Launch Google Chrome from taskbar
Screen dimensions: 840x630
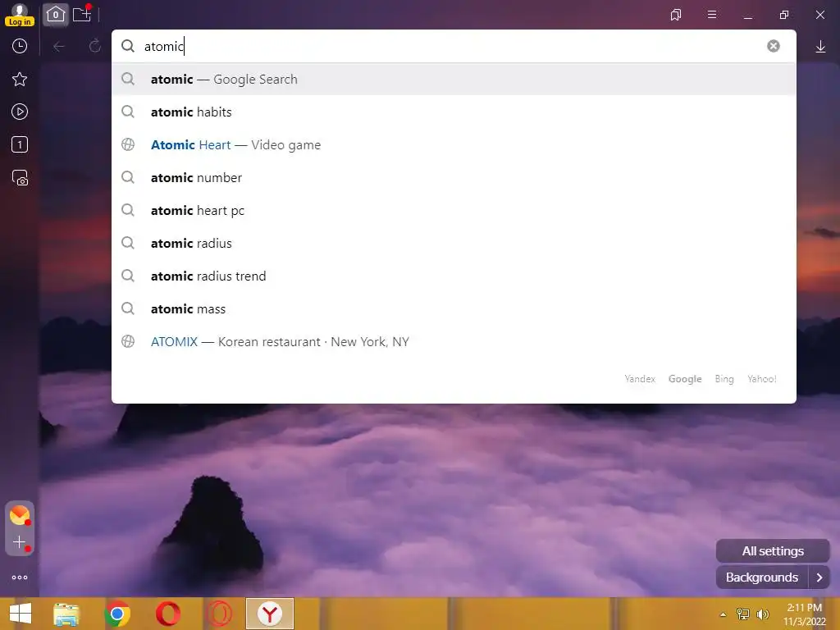117,614
